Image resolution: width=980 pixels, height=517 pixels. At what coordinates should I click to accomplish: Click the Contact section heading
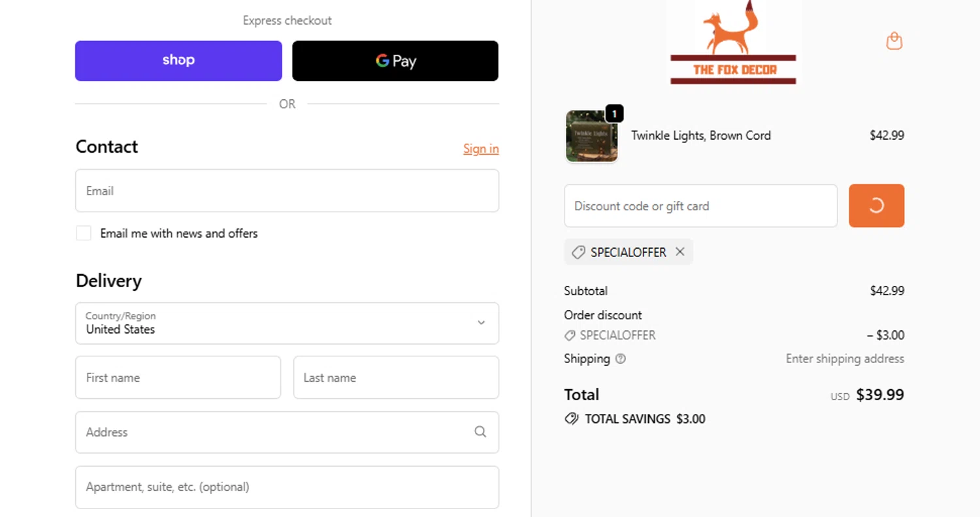coord(106,146)
